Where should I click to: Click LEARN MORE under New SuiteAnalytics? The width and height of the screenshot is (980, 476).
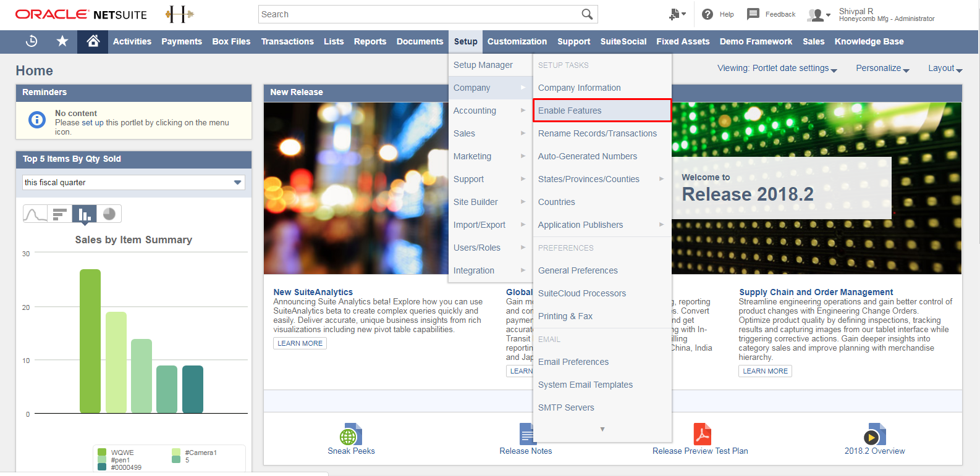coord(300,343)
